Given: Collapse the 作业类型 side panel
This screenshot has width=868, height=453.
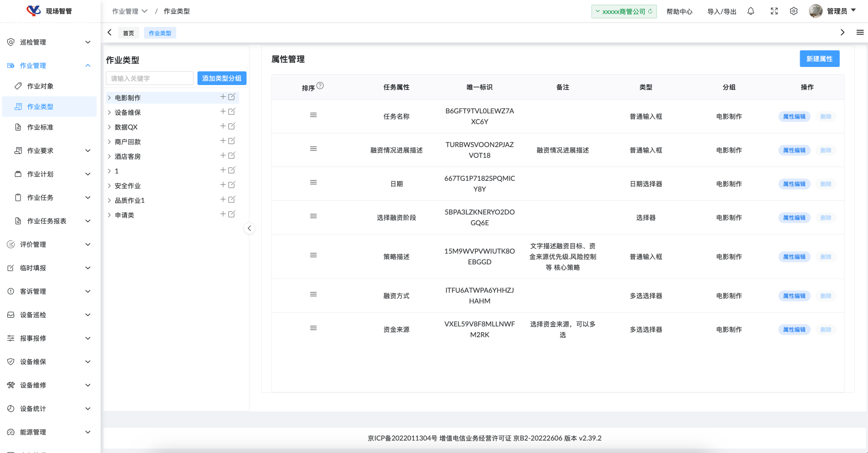Looking at the screenshot, I should point(249,228).
